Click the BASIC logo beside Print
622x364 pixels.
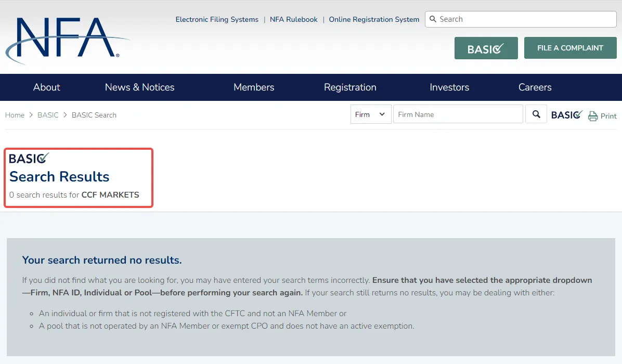(567, 114)
